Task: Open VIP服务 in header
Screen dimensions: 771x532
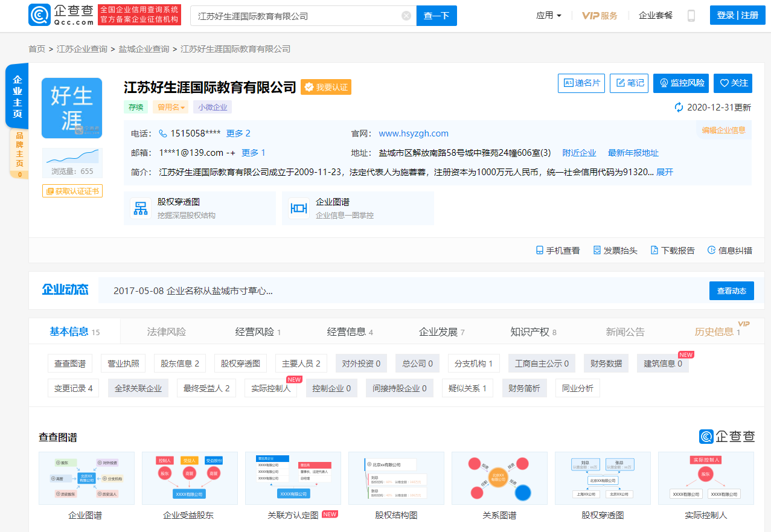Action: pos(600,15)
